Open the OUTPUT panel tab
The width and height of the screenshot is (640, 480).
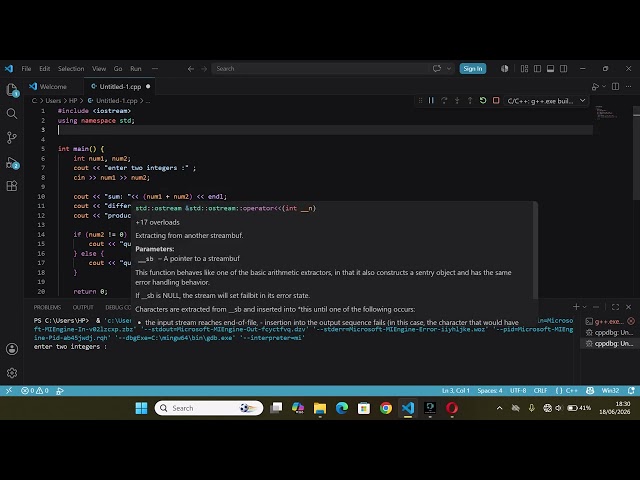pos(83,307)
